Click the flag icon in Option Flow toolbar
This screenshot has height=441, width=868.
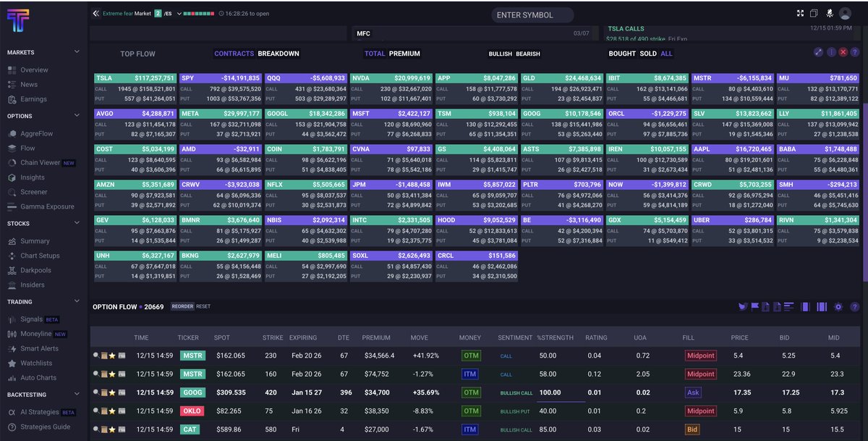(754, 306)
